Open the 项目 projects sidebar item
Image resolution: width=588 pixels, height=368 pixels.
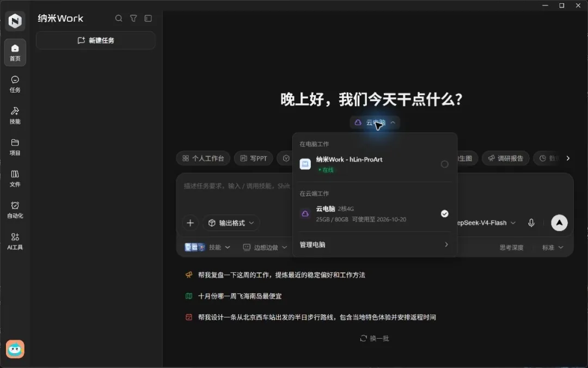point(15,147)
